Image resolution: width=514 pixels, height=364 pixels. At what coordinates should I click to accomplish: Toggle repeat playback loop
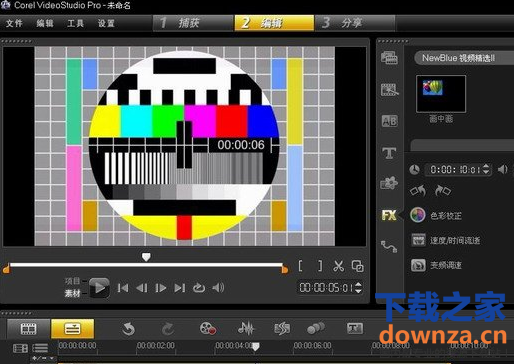[199, 287]
